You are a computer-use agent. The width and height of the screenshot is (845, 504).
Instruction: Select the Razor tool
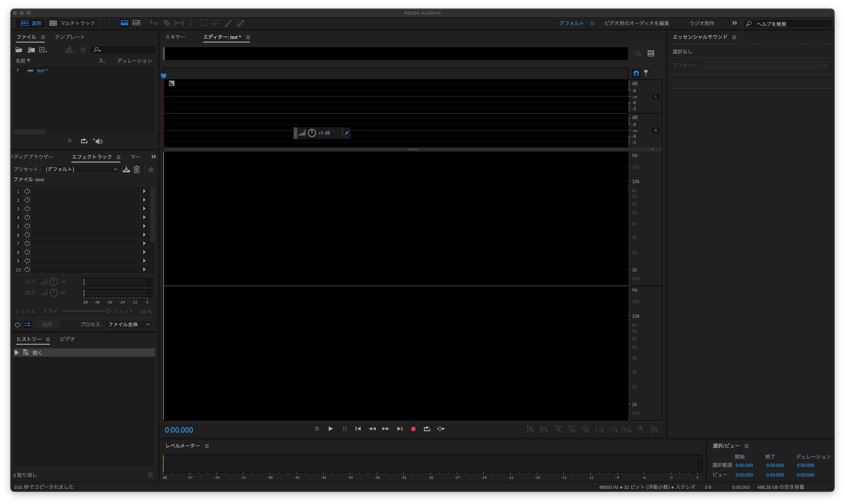click(166, 23)
